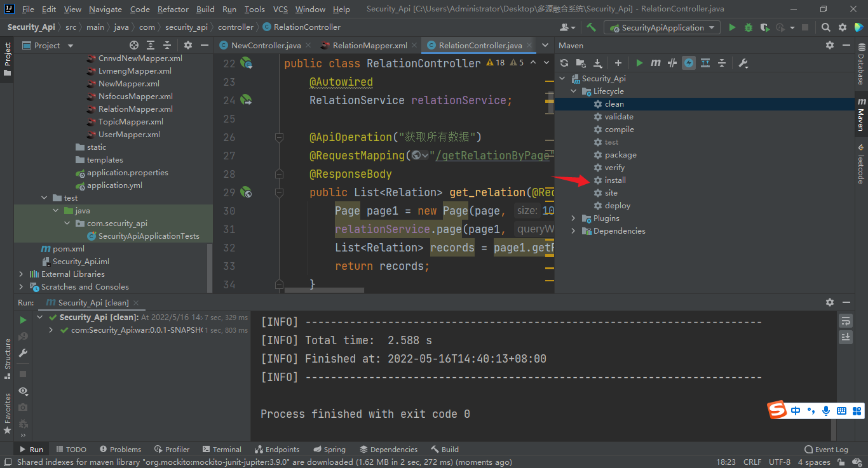Screen dimensions: 868x468
Task: Open Run panel wrench settings
Action: 24,353
